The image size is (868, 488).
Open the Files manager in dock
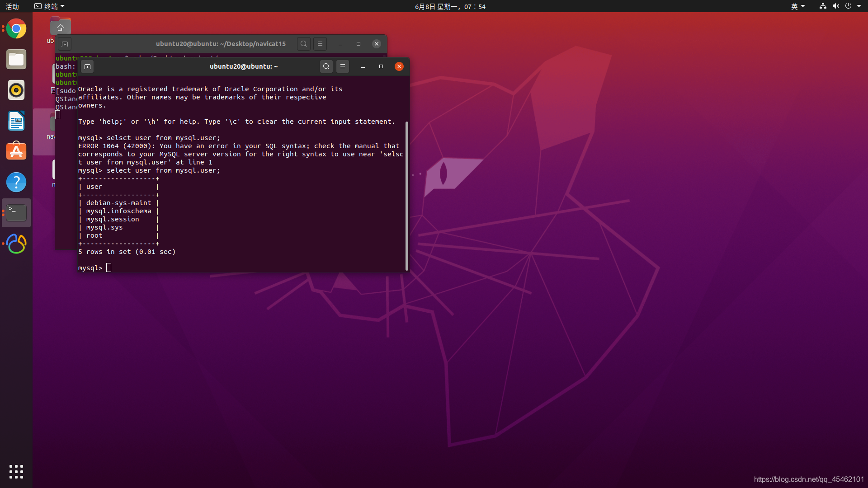point(16,60)
